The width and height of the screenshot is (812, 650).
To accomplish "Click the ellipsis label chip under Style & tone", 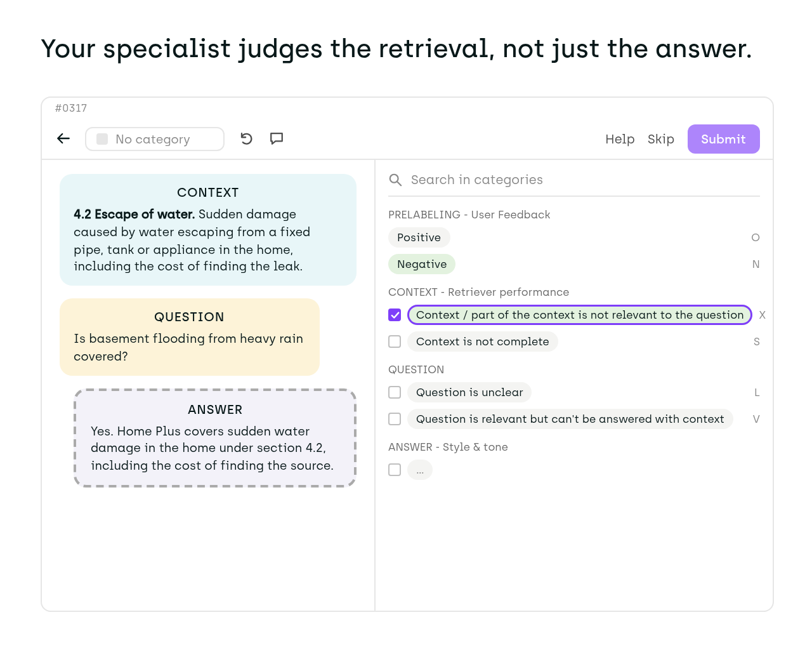I will click(x=420, y=470).
